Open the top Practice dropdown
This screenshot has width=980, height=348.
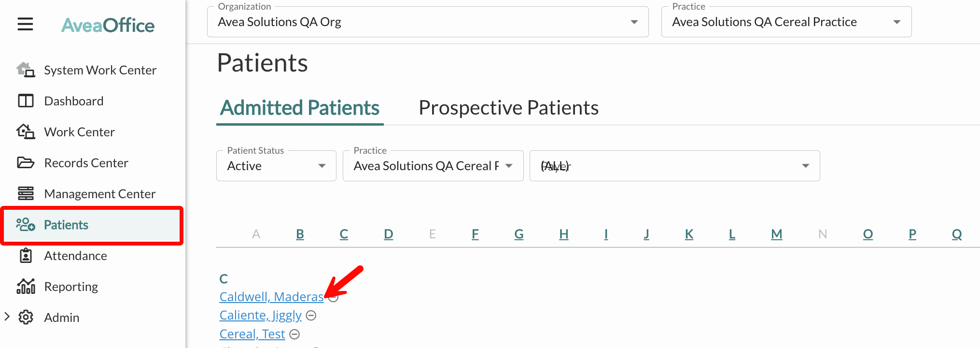(x=786, y=22)
